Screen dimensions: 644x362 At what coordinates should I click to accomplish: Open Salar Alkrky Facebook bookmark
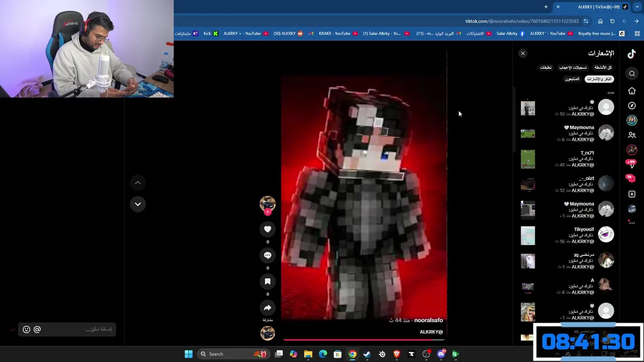pos(510,34)
